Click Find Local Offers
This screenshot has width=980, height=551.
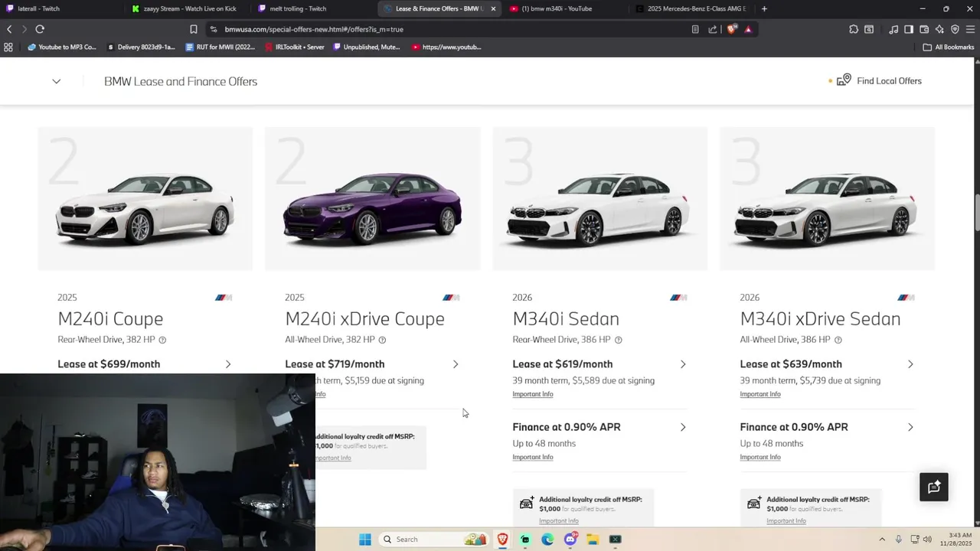(880, 80)
